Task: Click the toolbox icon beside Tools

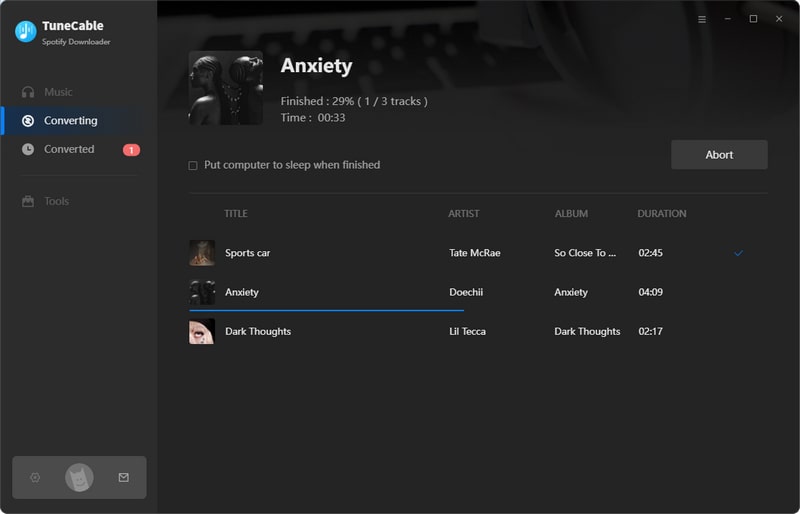Action: pos(28,201)
